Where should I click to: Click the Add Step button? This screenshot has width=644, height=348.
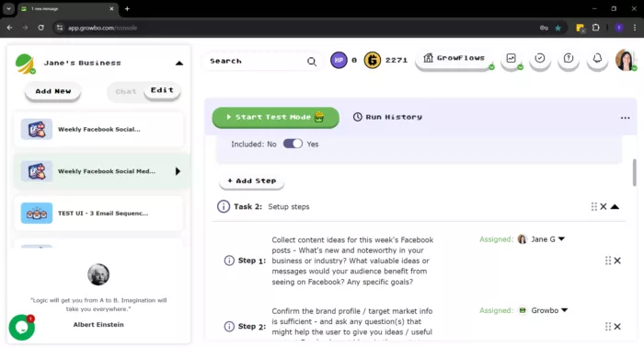click(x=252, y=180)
